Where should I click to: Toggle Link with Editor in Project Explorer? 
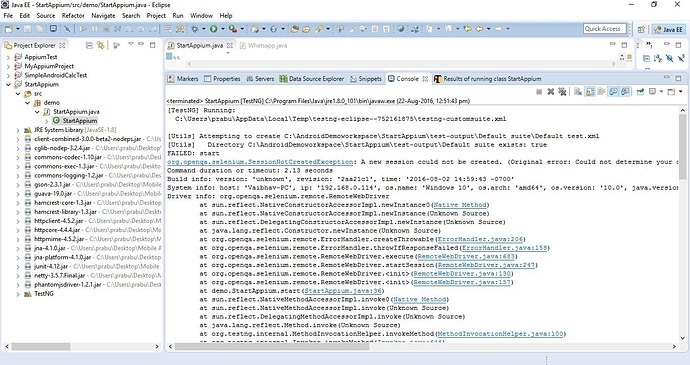coord(101,45)
